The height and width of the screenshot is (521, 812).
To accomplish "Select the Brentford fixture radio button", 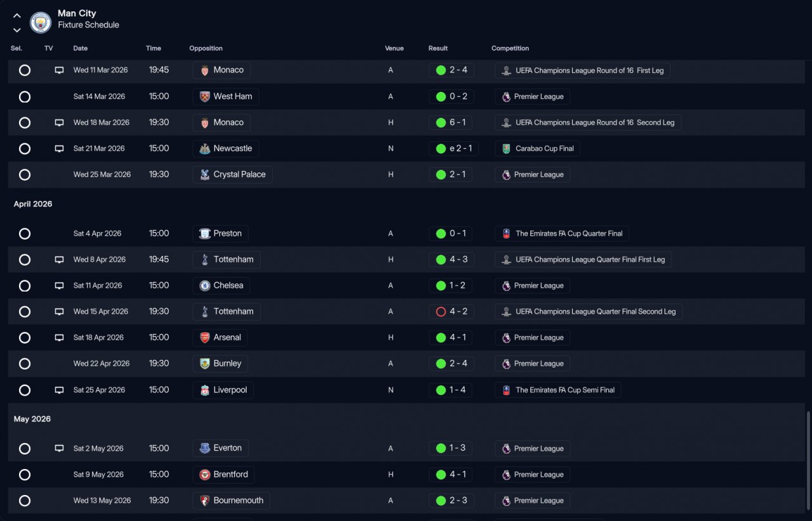I will 25,475.
